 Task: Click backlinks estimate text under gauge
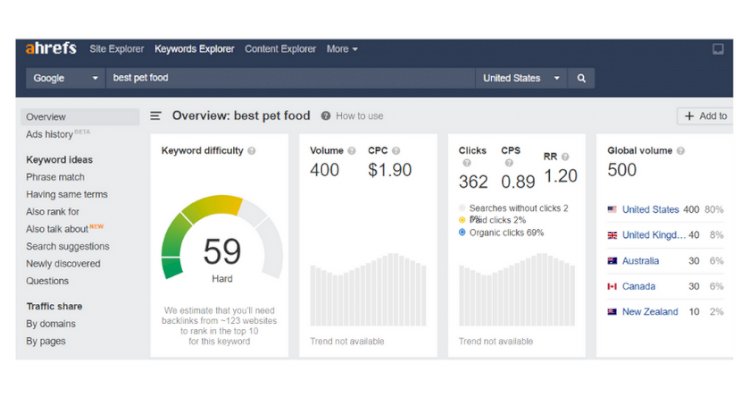219,326
